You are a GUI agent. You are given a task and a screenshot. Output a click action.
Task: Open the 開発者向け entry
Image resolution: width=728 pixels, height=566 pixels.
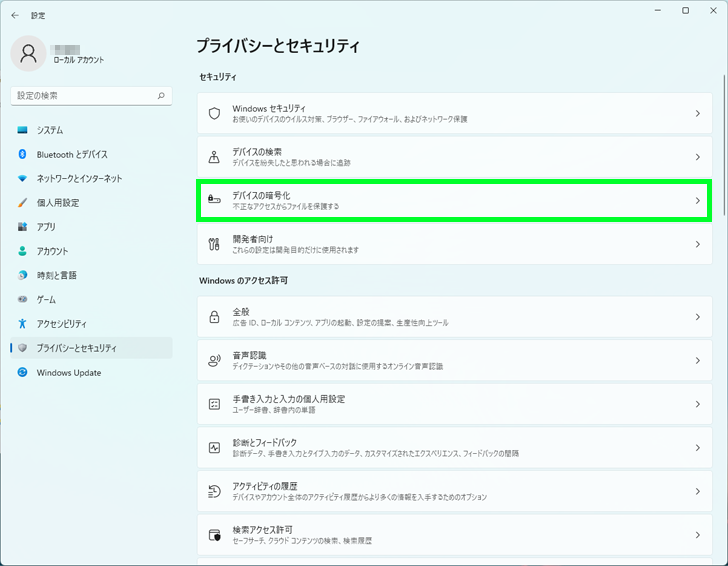[x=455, y=244]
